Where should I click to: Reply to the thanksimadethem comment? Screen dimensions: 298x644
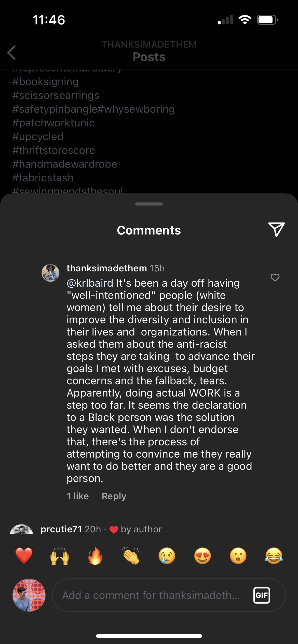114,496
